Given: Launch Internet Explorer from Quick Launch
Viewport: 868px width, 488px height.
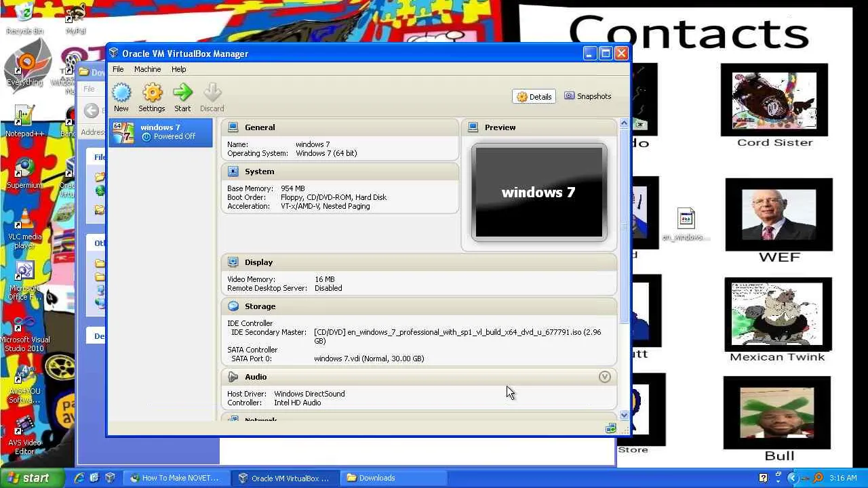Looking at the screenshot, I should [x=79, y=478].
